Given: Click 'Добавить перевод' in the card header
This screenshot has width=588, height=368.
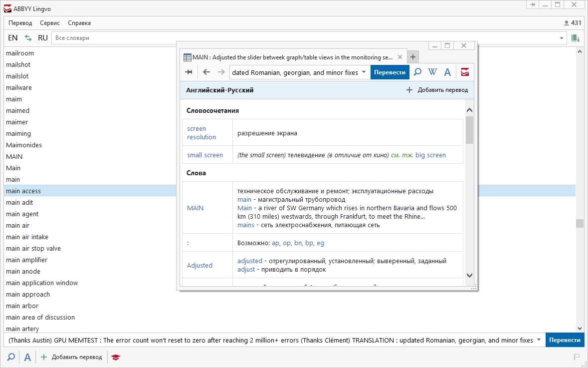Looking at the screenshot, I should tap(437, 90).
